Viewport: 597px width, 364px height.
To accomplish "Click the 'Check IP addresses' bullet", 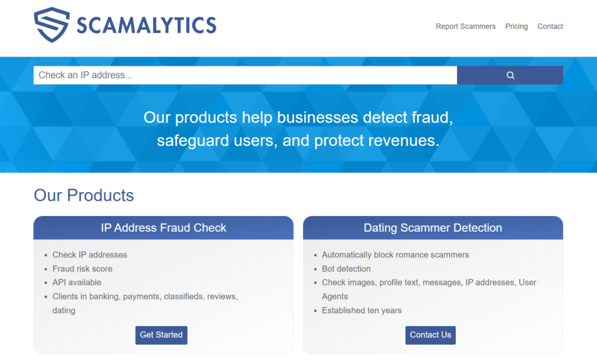I will pyautogui.click(x=90, y=255).
